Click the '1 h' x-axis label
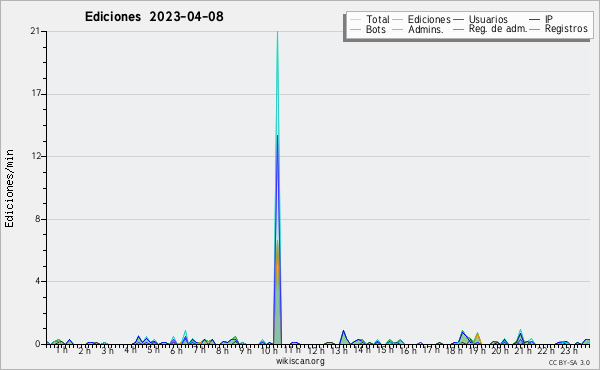 pyautogui.click(x=61, y=350)
